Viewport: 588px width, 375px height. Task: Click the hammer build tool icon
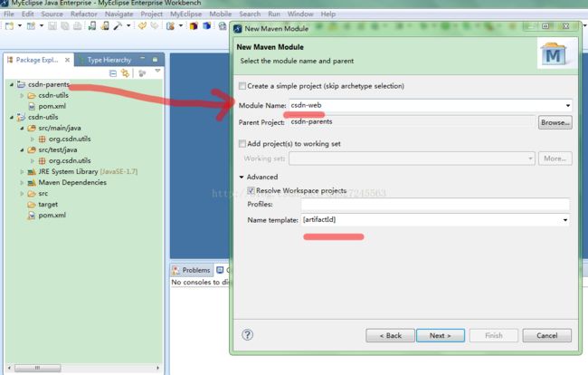point(118,25)
